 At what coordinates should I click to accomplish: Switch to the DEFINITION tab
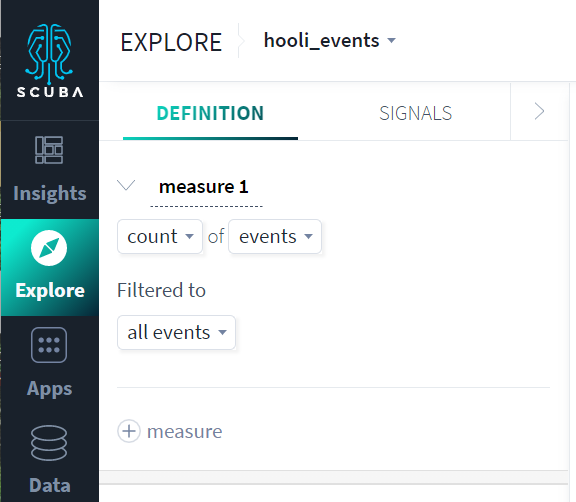(x=210, y=113)
